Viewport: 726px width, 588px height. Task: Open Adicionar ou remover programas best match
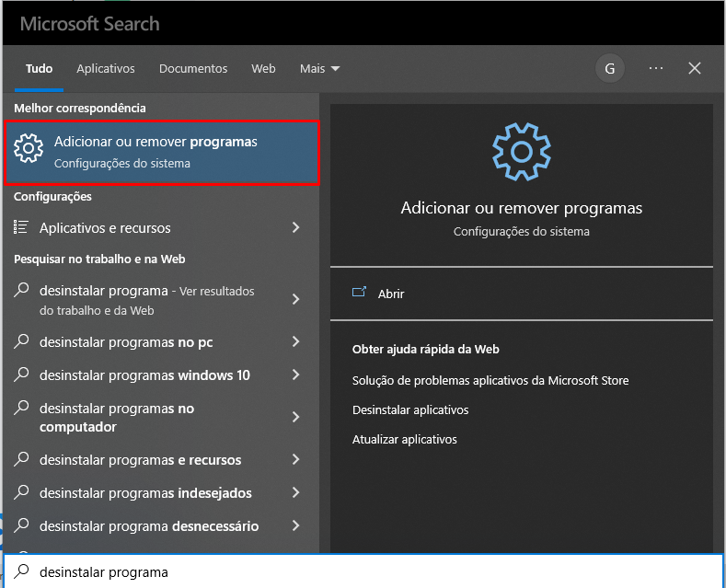tap(162, 154)
